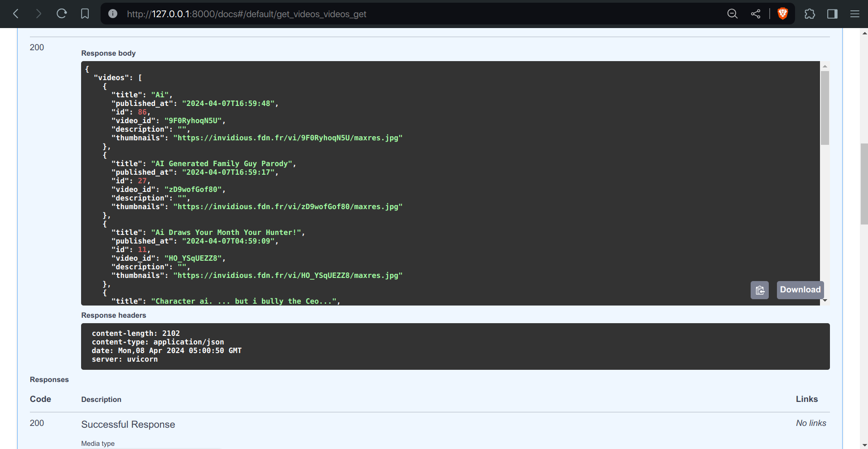868x449 pixels.
Task: Click the page scrollbar up arrow
Action: pos(864,33)
